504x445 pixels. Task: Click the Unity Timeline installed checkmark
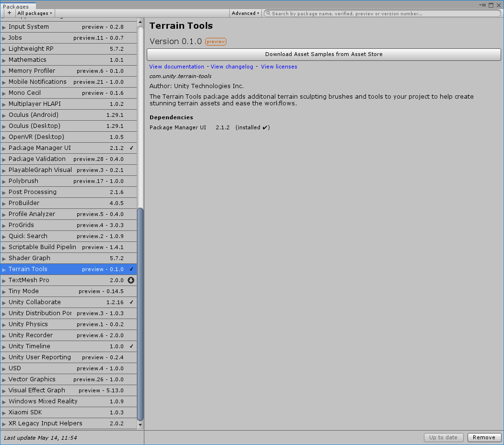click(131, 346)
